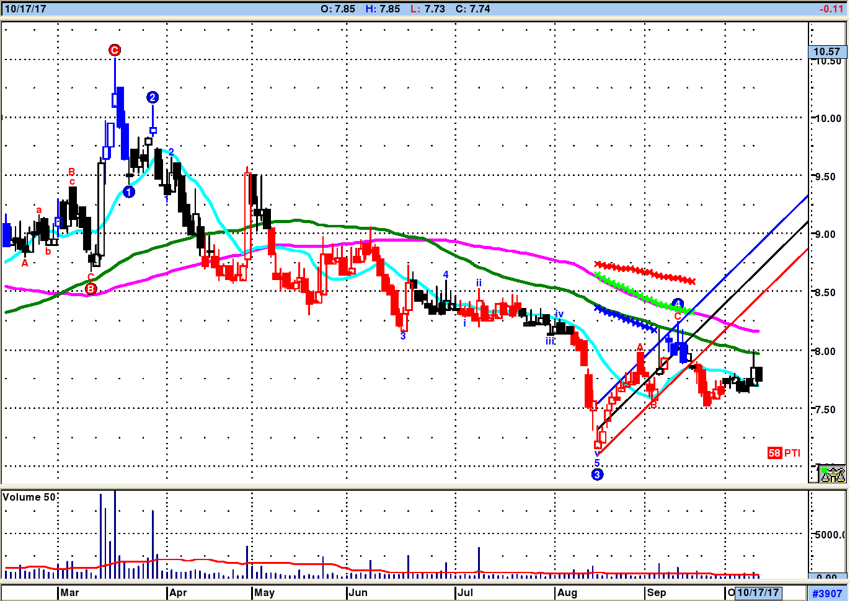Screen dimensions: 868x601
Task: Select the red circled C wave marker
Action: click(x=115, y=50)
